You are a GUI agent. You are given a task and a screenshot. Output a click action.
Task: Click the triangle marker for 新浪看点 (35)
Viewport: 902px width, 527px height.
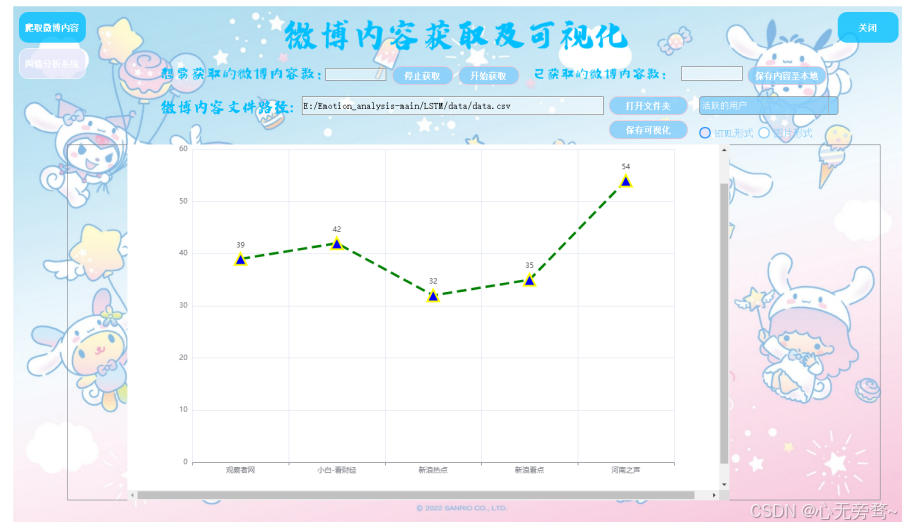(529, 280)
